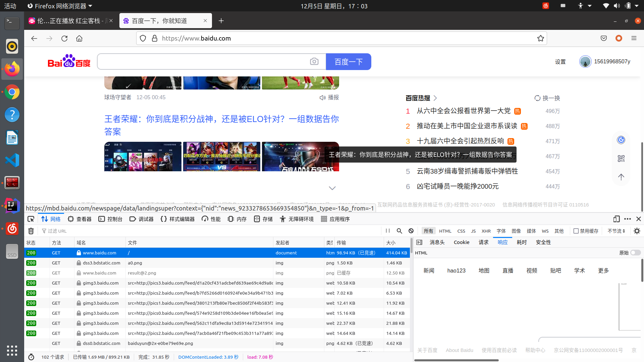Open hot search 从六中全会公报看世界第一大党
Screen dimensions: 644x362
click(464, 111)
